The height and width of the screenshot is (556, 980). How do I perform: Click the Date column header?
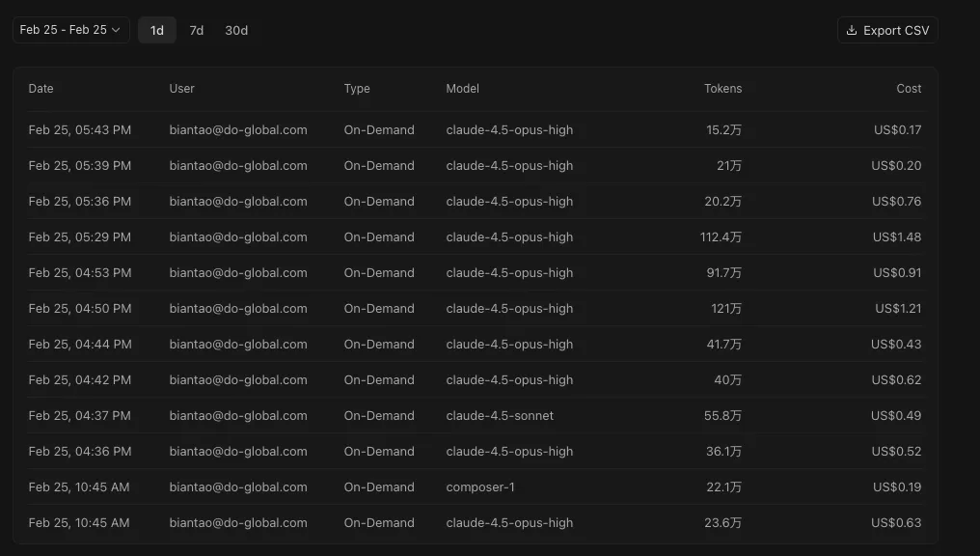click(x=41, y=89)
